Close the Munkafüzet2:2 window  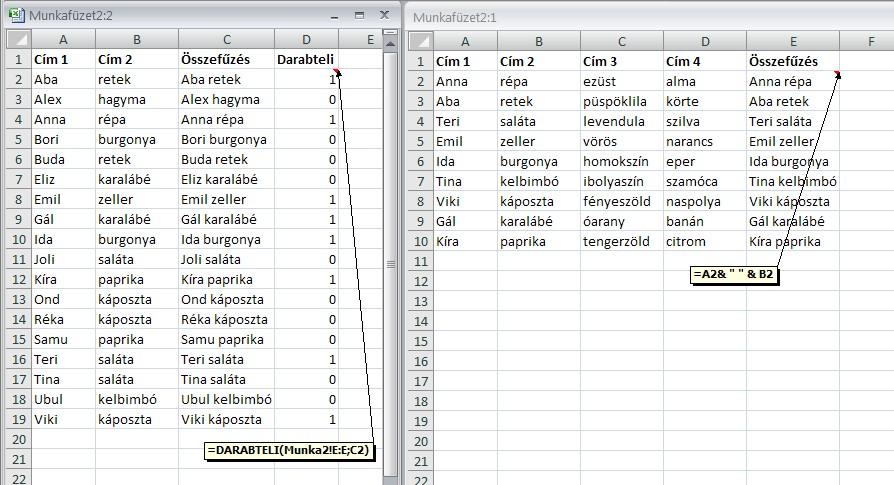point(384,15)
